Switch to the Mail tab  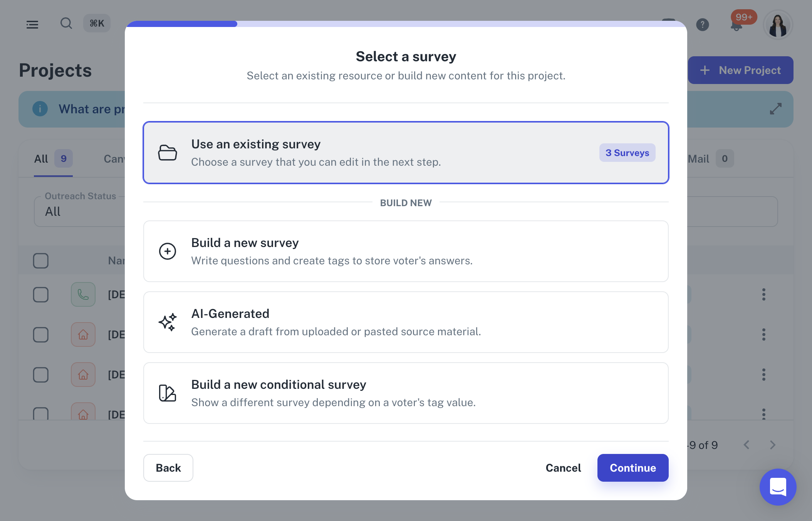[x=711, y=159]
